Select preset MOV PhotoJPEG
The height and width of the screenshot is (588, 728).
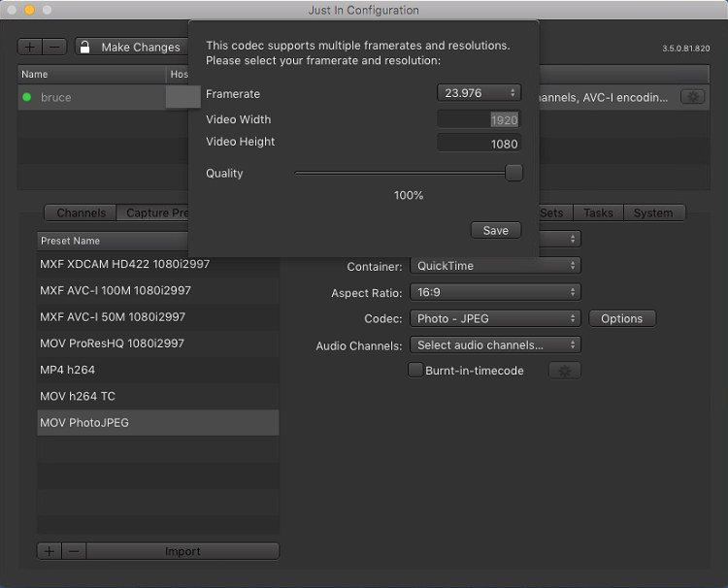[158, 423]
